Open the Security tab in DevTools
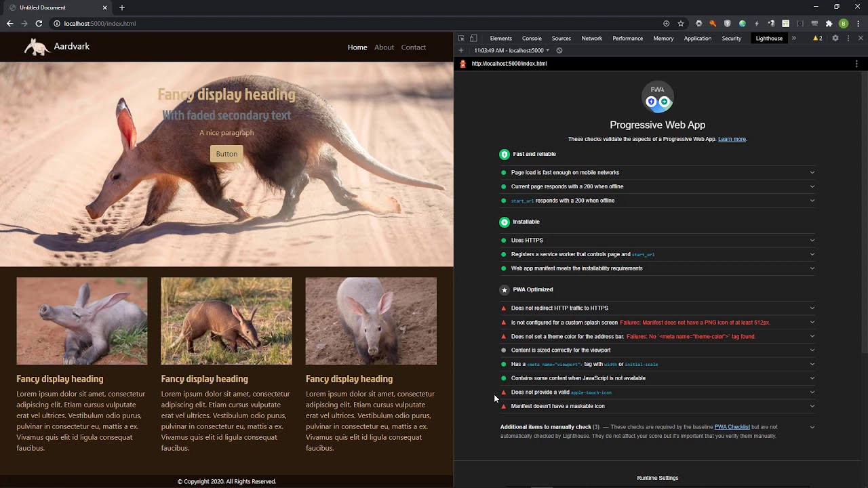This screenshot has width=868, height=488. click(x=732, y=38)
